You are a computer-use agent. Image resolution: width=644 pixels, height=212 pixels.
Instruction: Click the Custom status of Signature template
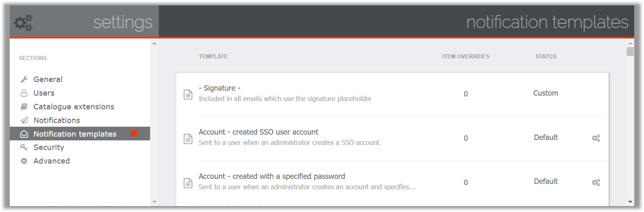[x=545, y=93]
